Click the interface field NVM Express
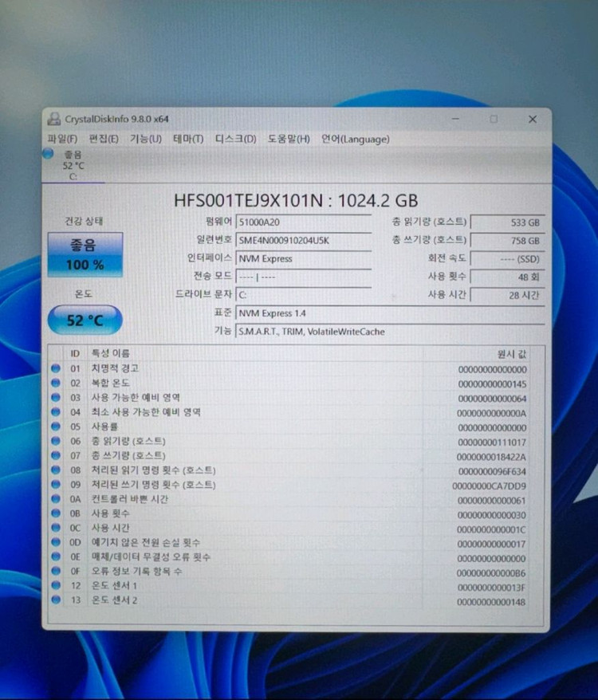The width and height of the screenshot is (598, 700). (303, 259)
